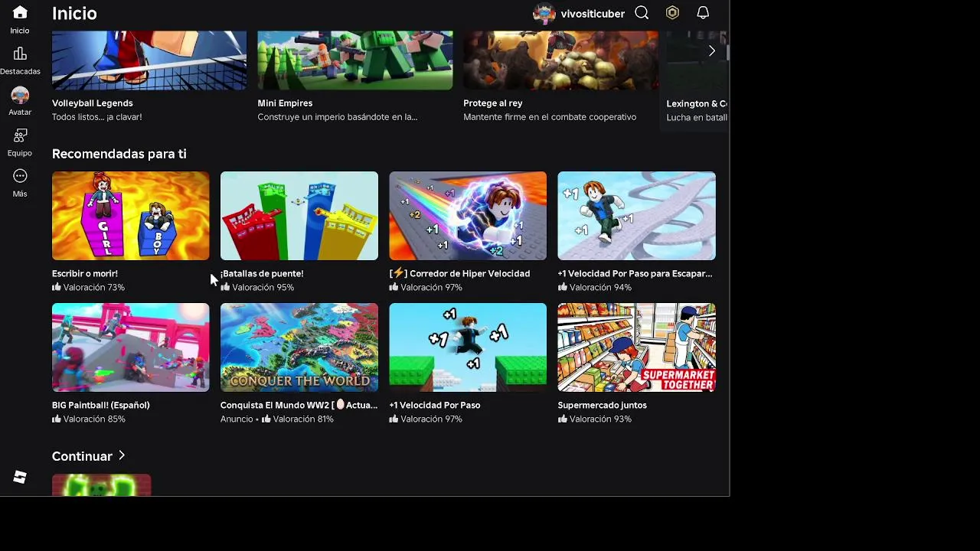Image resolution: width=980 pixels, height=551 pixels.
Task: Open the Avatar sidebar icon
Action: 20,95
